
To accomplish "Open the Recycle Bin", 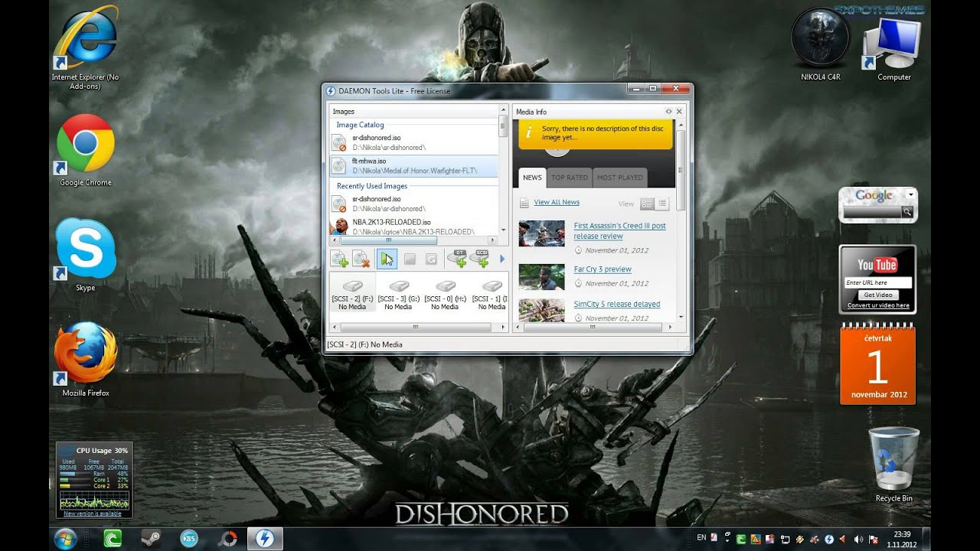I will (x=893, y=464).
